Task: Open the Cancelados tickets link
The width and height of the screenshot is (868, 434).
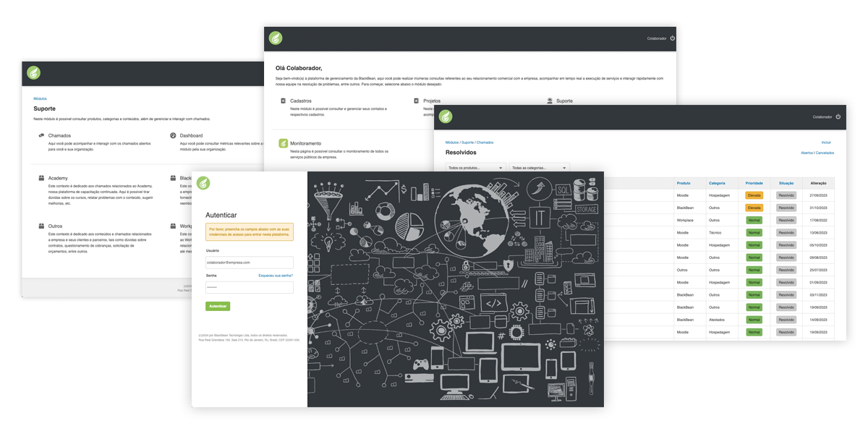Action: pos(825,153)
